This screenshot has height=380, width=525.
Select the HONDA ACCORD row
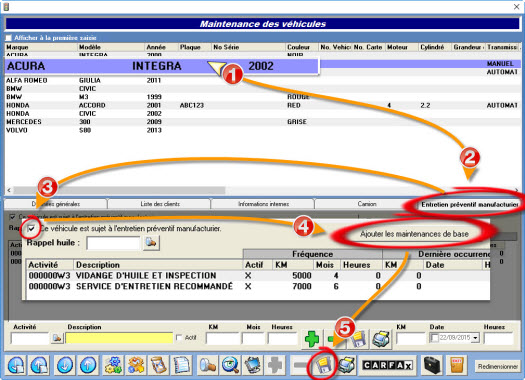point(262,105)
